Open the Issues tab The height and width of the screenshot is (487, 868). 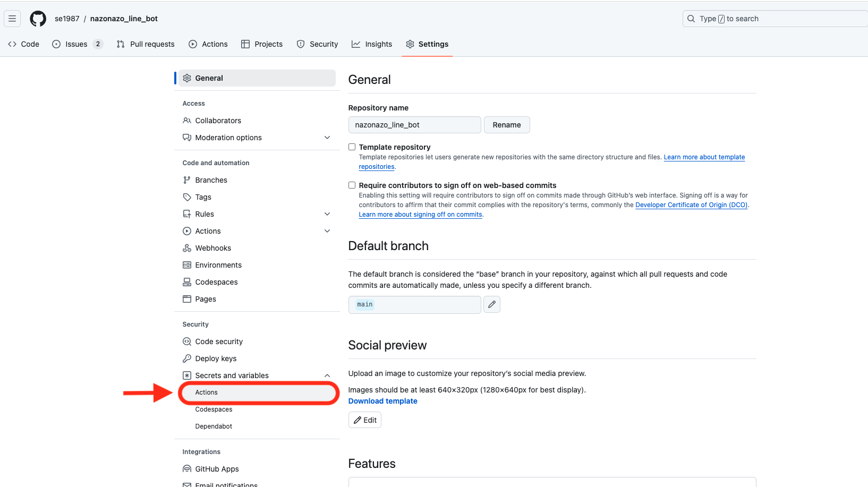tap(78, 44)
